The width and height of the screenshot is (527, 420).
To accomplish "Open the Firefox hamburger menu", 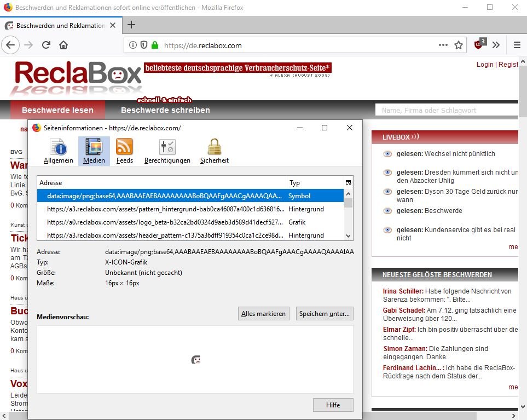I will pyautogui.click(x=517, y=45).
